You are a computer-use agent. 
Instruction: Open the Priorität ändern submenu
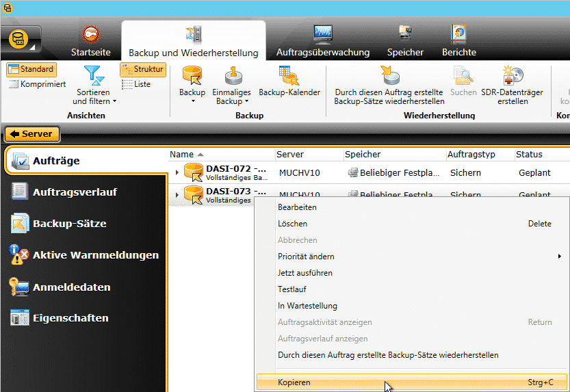pos(411,257)
